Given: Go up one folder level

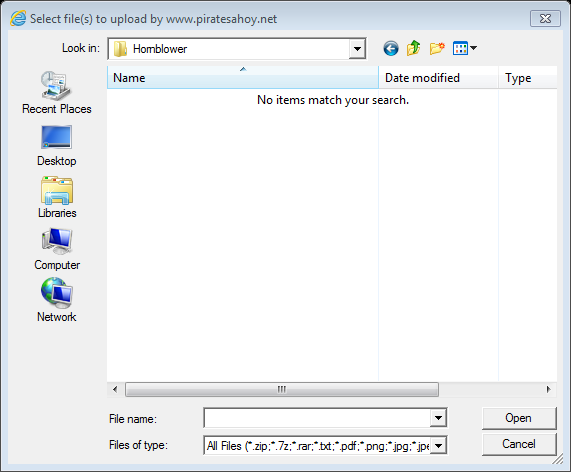Looking at the screenshot, I should click(414, 48).
